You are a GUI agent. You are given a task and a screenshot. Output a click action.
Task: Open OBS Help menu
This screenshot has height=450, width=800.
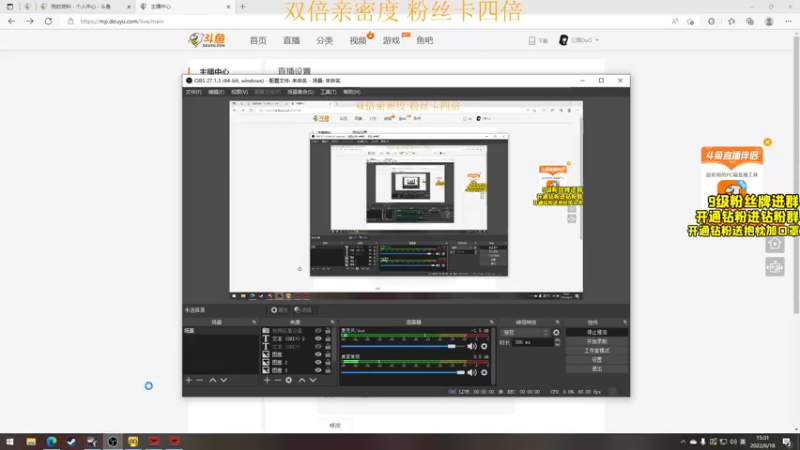[x=352, y=92]
